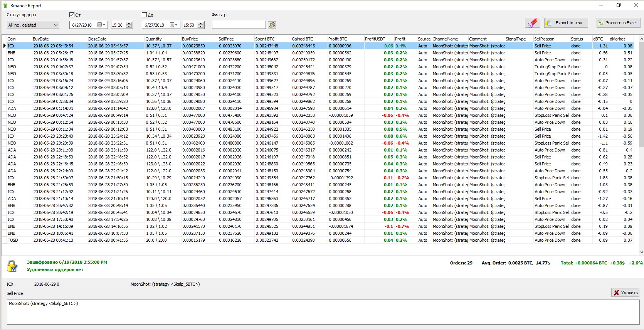
Task: Open the calendar picker for the От date
Action: coord(101,25)
